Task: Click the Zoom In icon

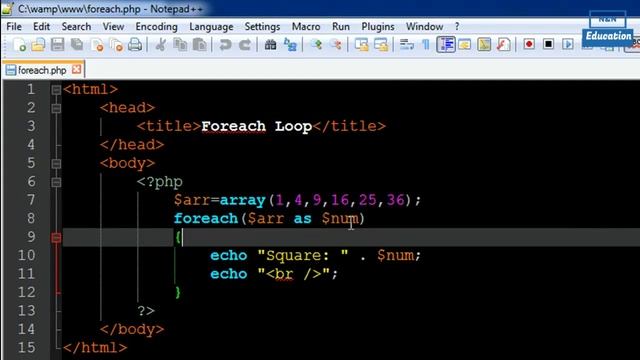Action: coord(316,44)
